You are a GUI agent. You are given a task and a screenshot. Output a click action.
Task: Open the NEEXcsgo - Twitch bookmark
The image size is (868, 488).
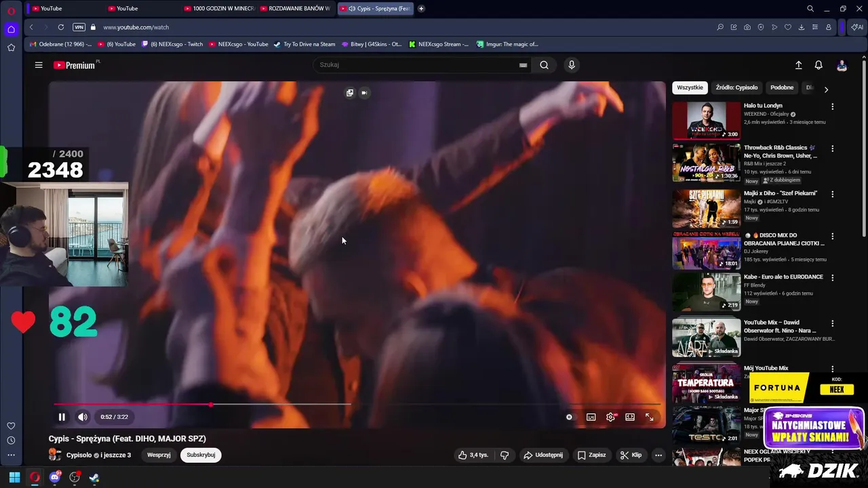172,44
